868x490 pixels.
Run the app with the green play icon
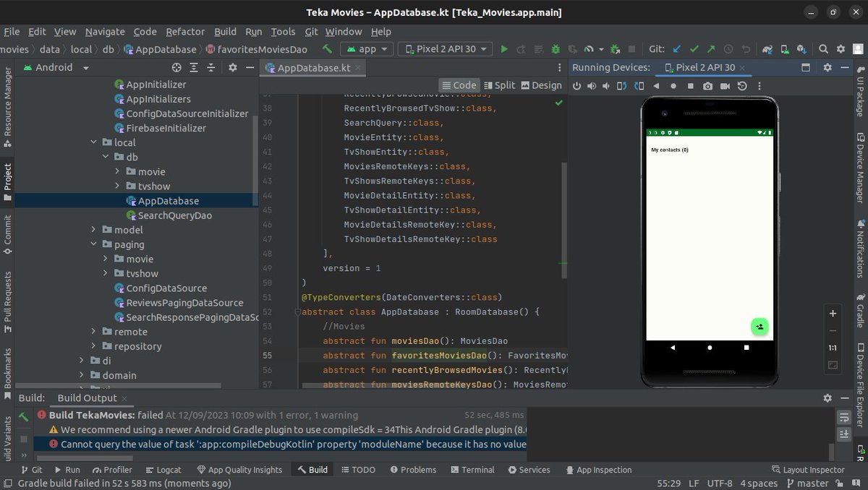pyautogui.click(x=504, y=49)
